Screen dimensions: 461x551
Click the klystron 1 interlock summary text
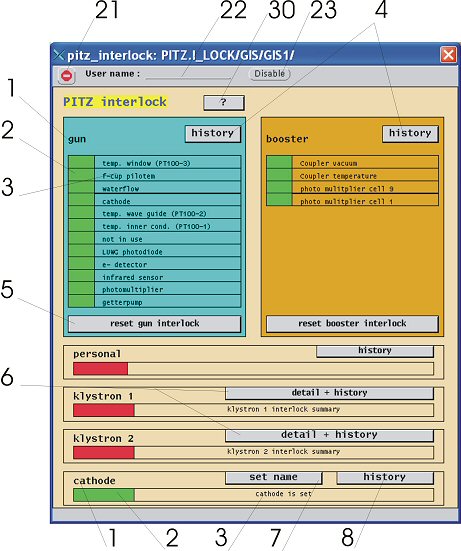[x=284, y=409]
